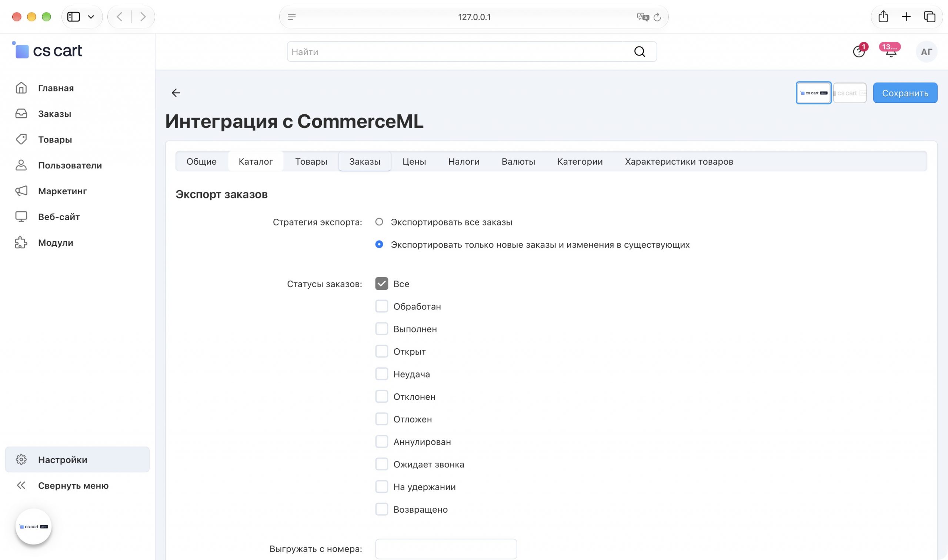Open notifications bell icon
Image resolution: width=948 pixels, height=560 pixels.
(891, 51)
